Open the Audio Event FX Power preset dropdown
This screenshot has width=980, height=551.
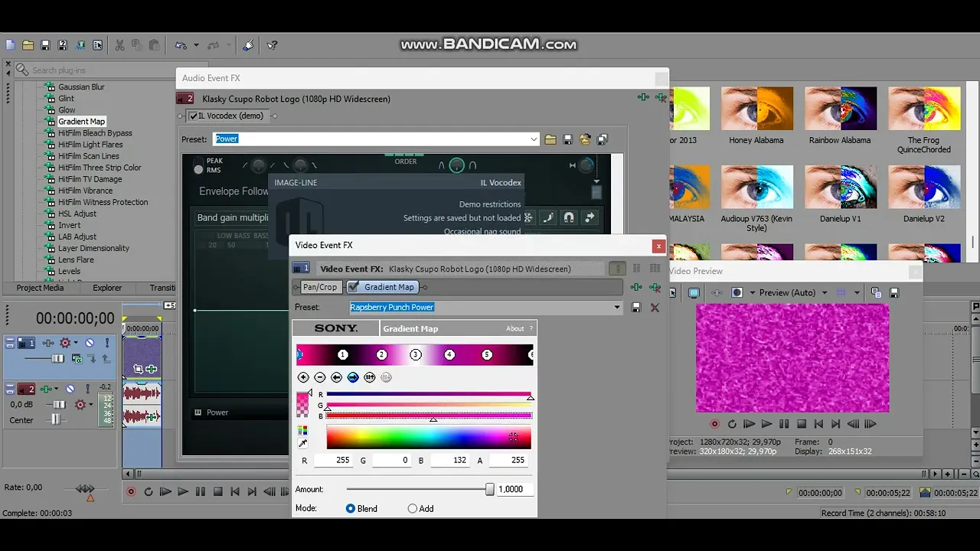534,139
